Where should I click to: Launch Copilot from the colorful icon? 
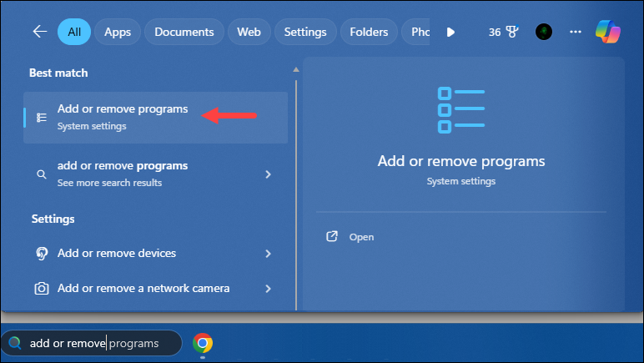[608, 32]
